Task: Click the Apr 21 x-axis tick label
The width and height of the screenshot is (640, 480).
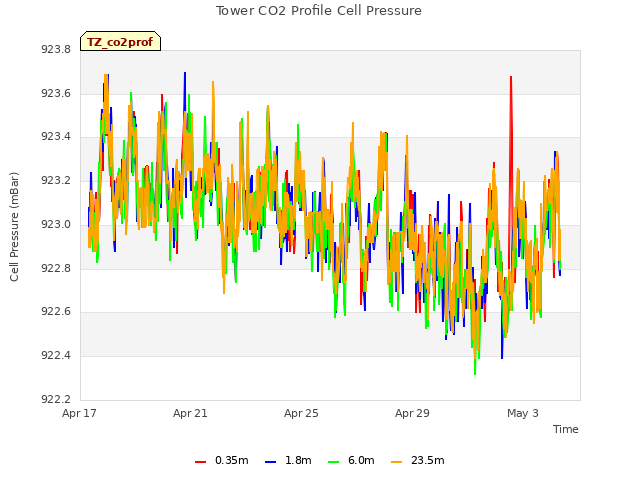Action: point(190,413)
